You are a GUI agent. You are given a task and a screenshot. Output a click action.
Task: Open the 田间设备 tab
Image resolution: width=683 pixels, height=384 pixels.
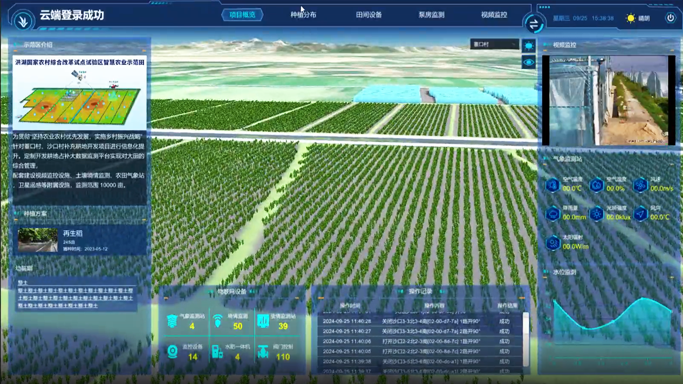pyautogui.click(x=369, y=15)
